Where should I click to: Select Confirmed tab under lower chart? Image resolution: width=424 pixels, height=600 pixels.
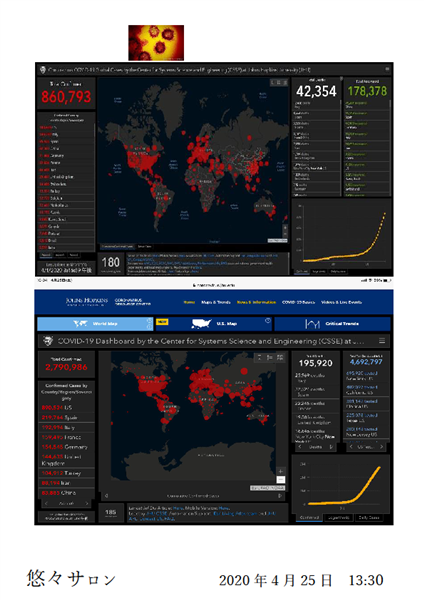pyautogui.click(x=309, y=518)
